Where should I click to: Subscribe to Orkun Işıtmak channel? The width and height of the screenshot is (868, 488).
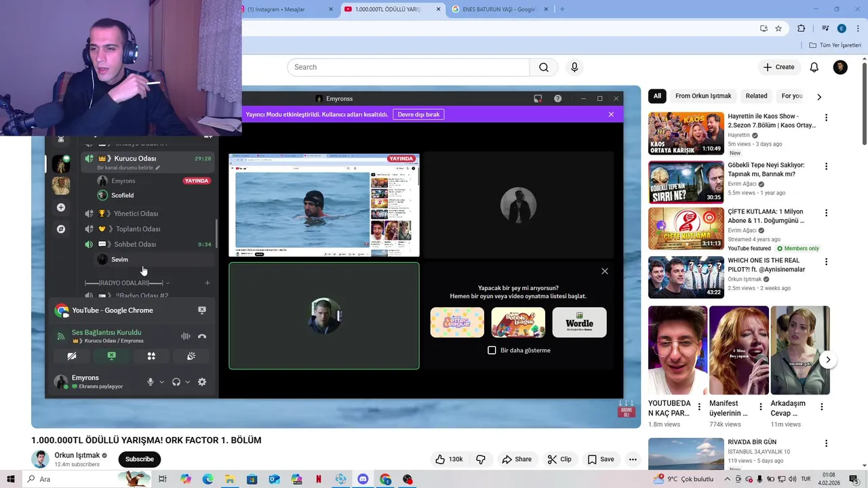140,459
